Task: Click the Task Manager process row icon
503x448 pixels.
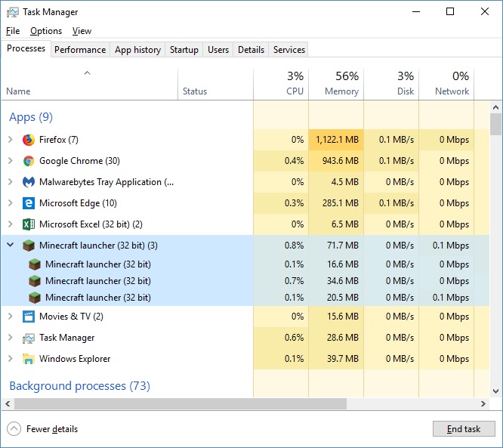Action: coord(29,338)
